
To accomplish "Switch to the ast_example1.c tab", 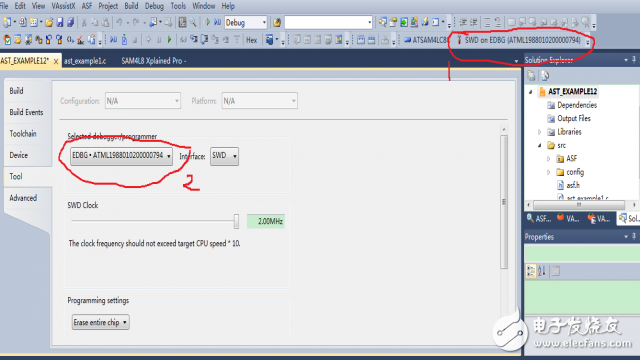I will click(85, 61).
